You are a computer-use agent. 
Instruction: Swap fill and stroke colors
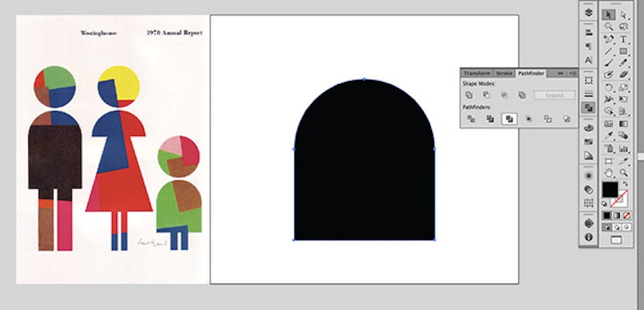[x=625, y=184]
